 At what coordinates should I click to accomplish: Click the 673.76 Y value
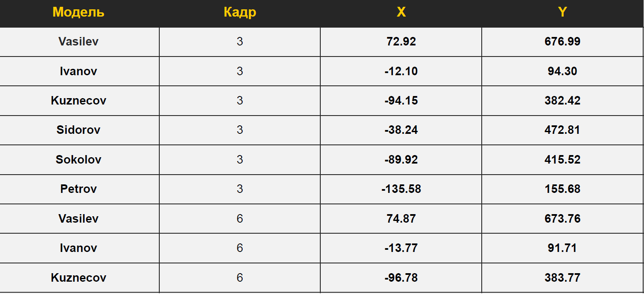coord(562,219)
